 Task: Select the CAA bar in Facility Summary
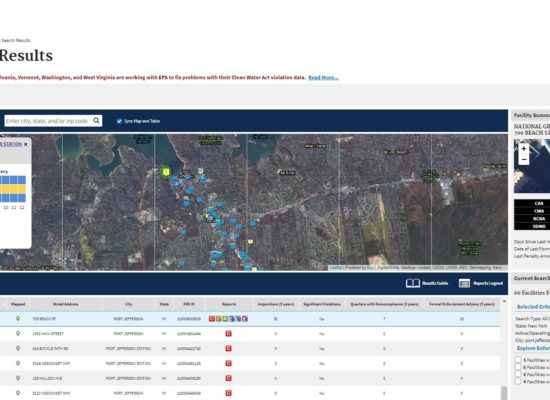click(x=532, y=204)
